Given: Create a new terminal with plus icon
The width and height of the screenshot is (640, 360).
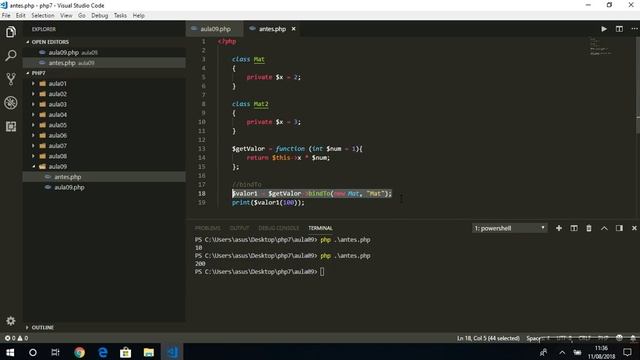Looking at the screenshot, I should click(559, 228).
